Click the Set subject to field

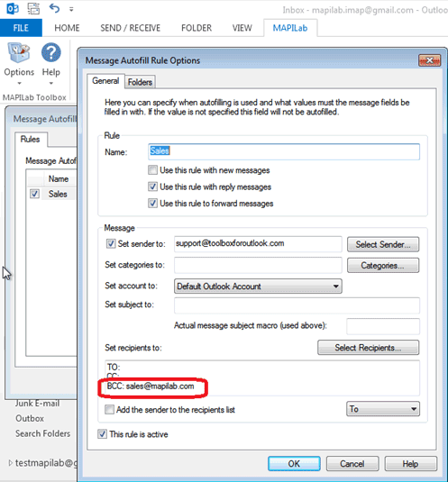297,305
